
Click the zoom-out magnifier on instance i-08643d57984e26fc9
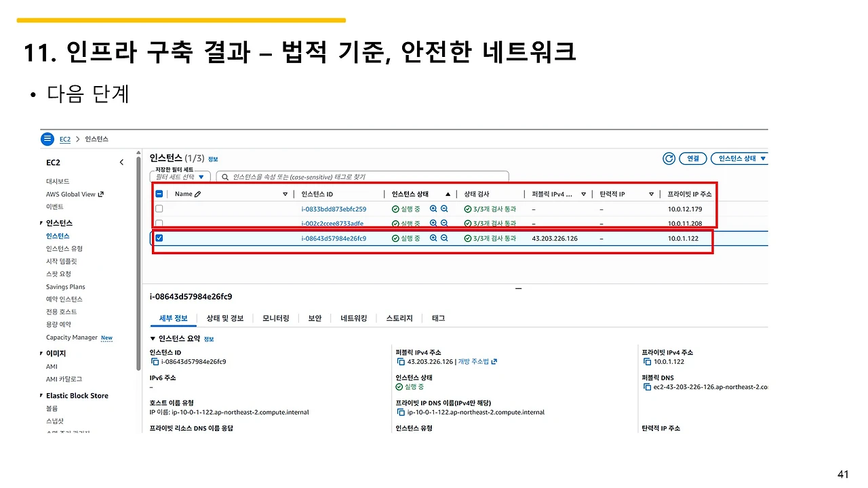pos(443,238)
